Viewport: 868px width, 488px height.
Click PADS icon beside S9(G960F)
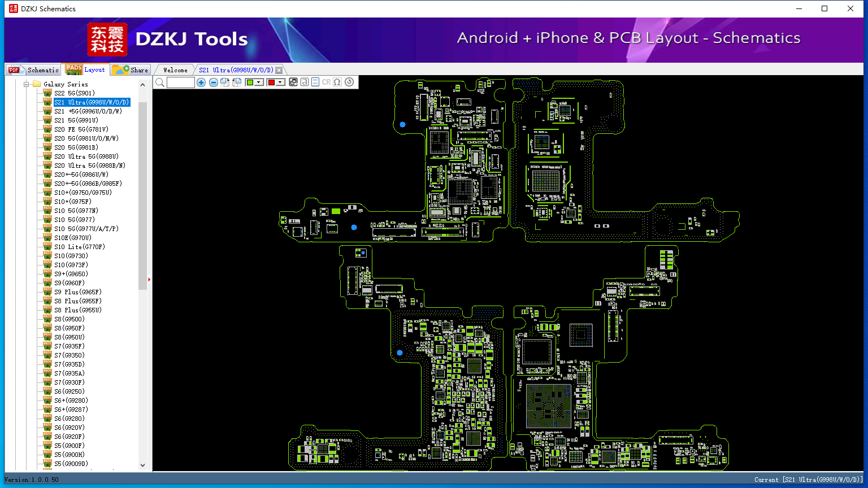[47, 283]
